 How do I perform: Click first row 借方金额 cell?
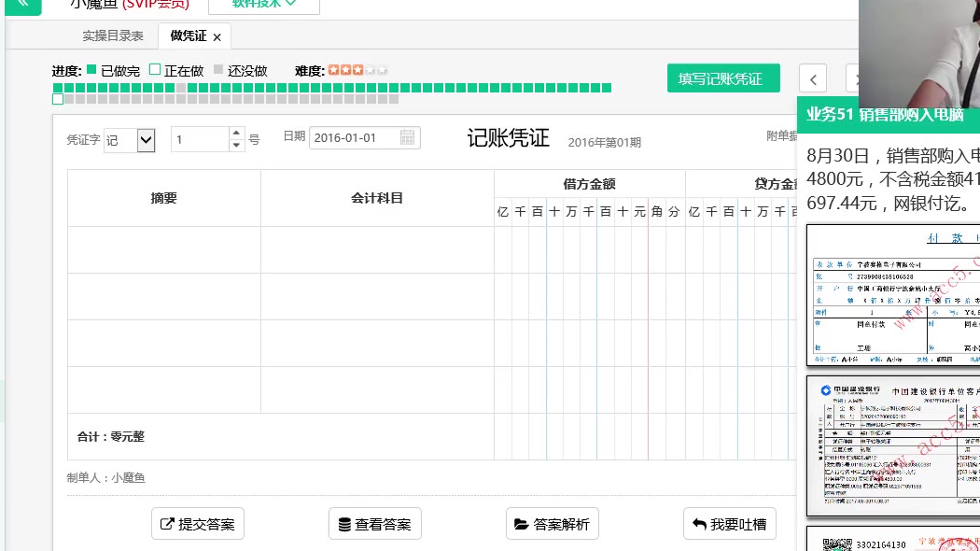(589, 249)
